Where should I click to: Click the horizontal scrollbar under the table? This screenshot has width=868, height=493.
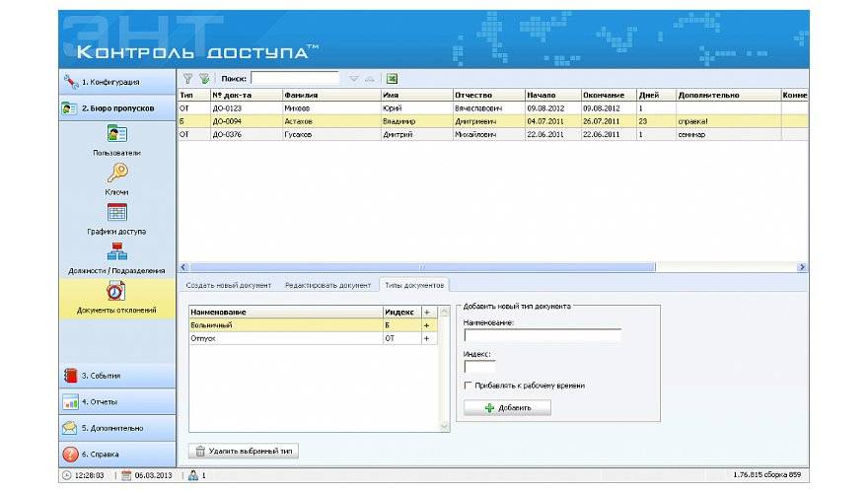[421, 267]
